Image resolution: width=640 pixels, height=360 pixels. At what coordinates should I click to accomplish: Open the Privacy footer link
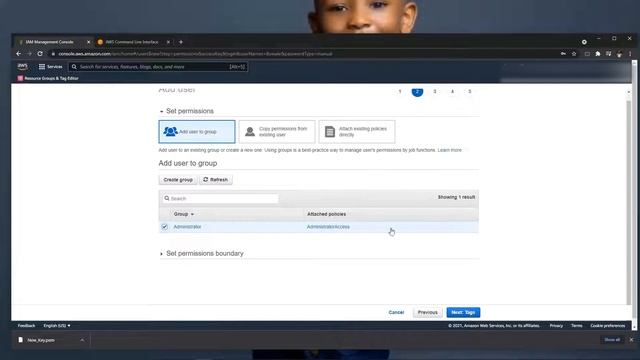(556, 326)
